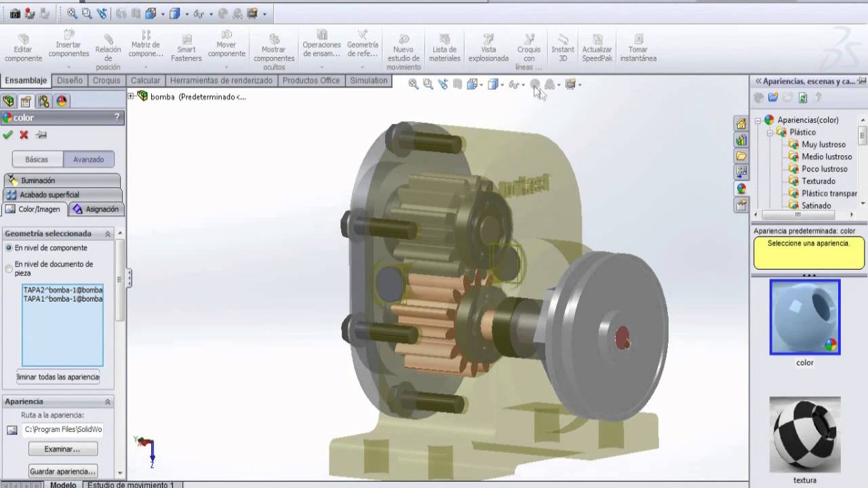The image size is (868, 488).
Task: Collapse the Plástico folder node
Action: pos(771,132)
